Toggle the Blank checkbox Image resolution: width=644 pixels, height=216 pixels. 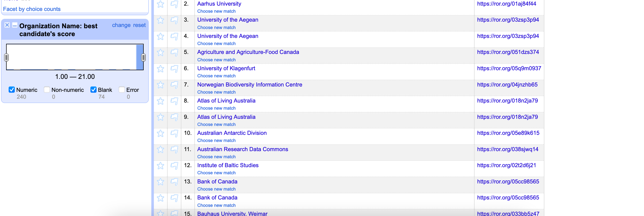point(93,90)
